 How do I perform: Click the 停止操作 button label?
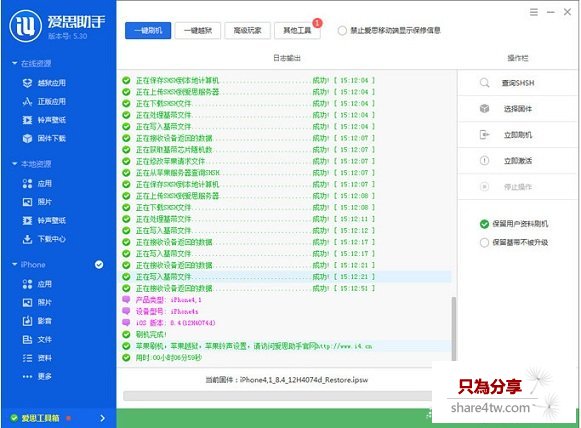(518, 187)
